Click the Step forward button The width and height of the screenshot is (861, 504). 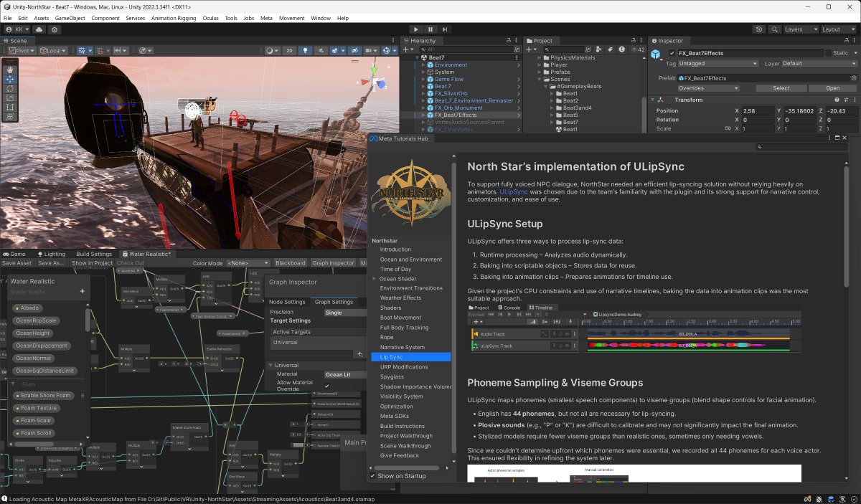pos(446,29)
